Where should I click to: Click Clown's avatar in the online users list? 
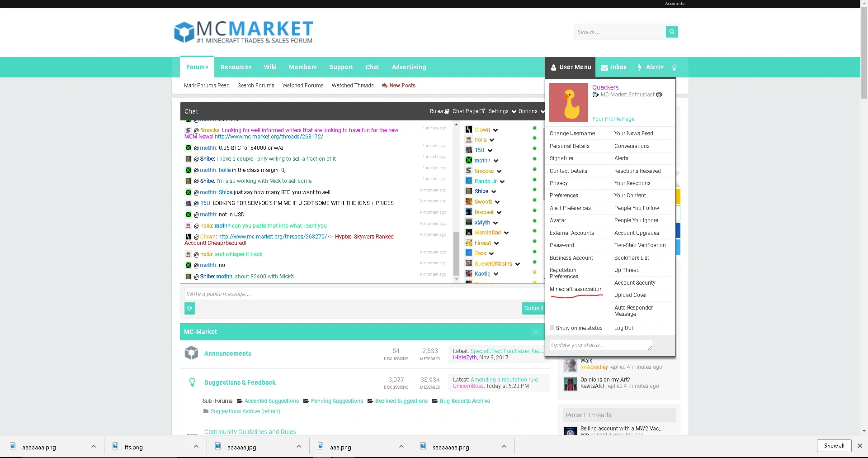click(469, 129)
